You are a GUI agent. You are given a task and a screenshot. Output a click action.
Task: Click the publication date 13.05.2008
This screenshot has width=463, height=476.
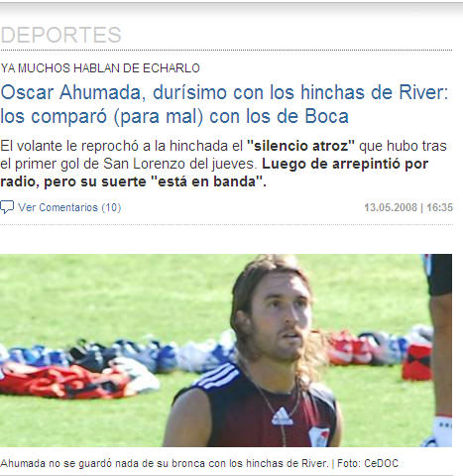[391, 207]
